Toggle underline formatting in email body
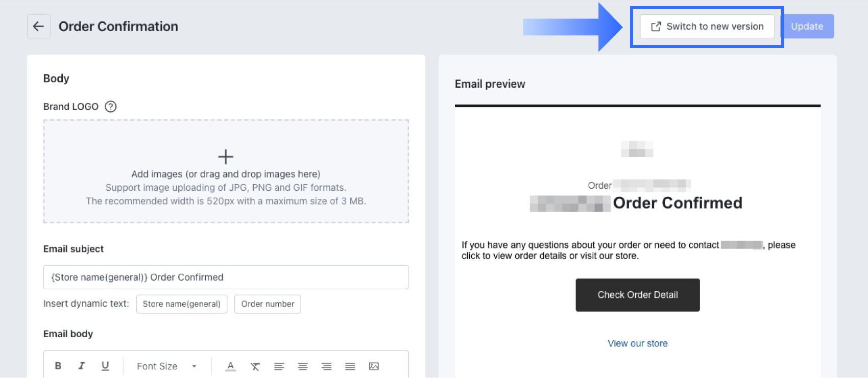The width and height of the screenshot is (868, 378). pyautogui.click(x=105, y=366)
